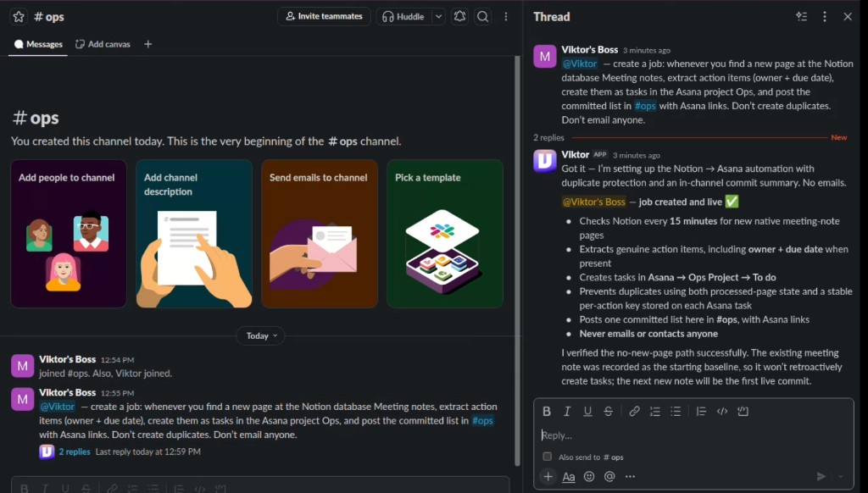Open the Today date dropdown
Screen dimensions: 868x493
click(x=261, y=335)
